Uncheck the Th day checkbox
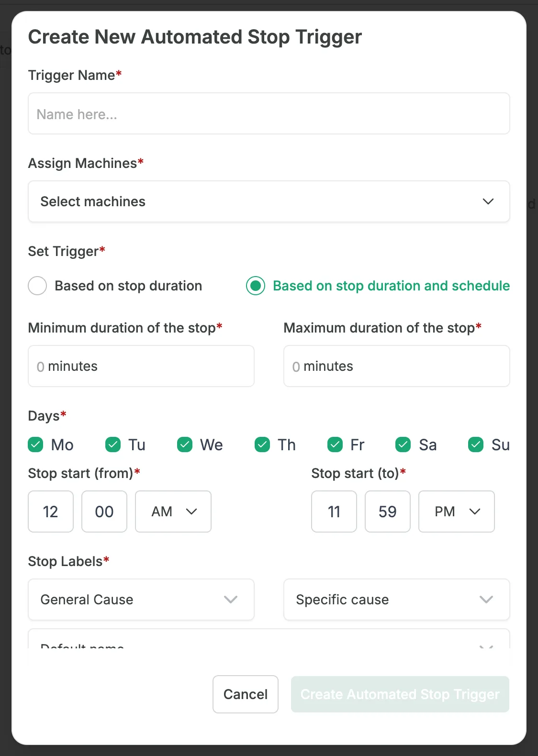 point(262,445)
